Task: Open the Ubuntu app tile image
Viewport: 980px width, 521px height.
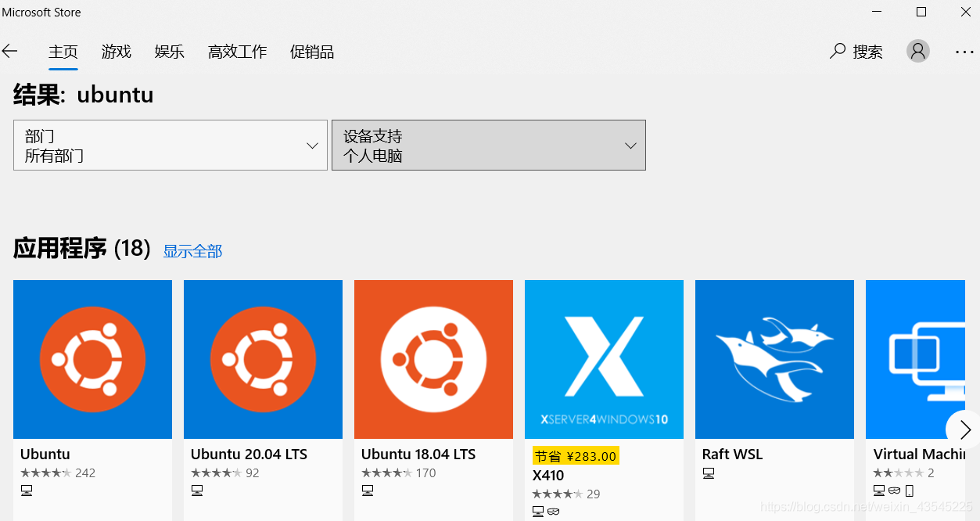Action: point(92,359)
